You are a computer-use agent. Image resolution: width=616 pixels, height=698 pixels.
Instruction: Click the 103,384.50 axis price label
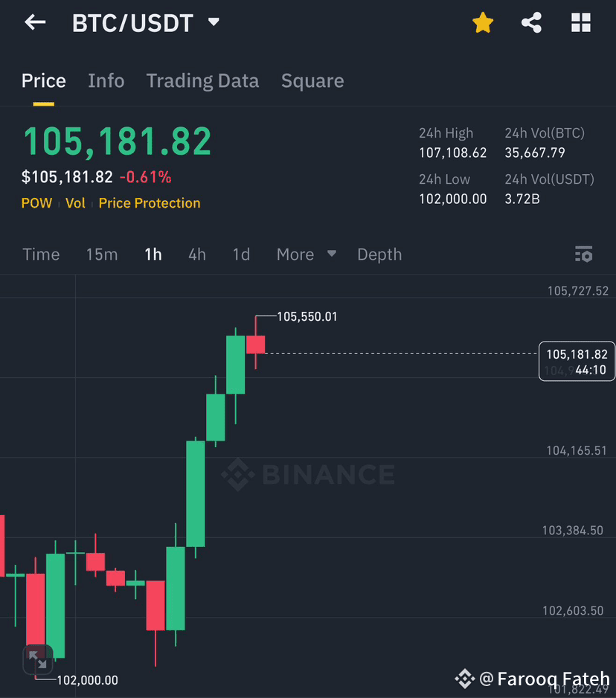[572, 531]
